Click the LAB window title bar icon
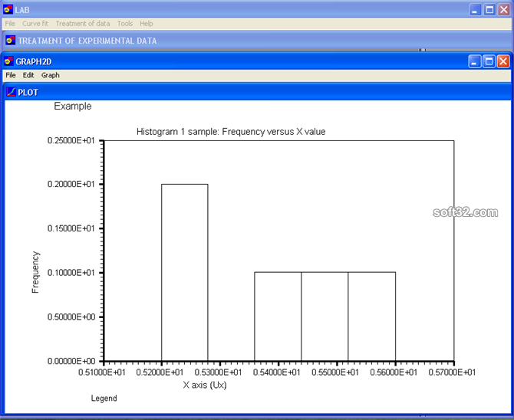 (8, 10)
